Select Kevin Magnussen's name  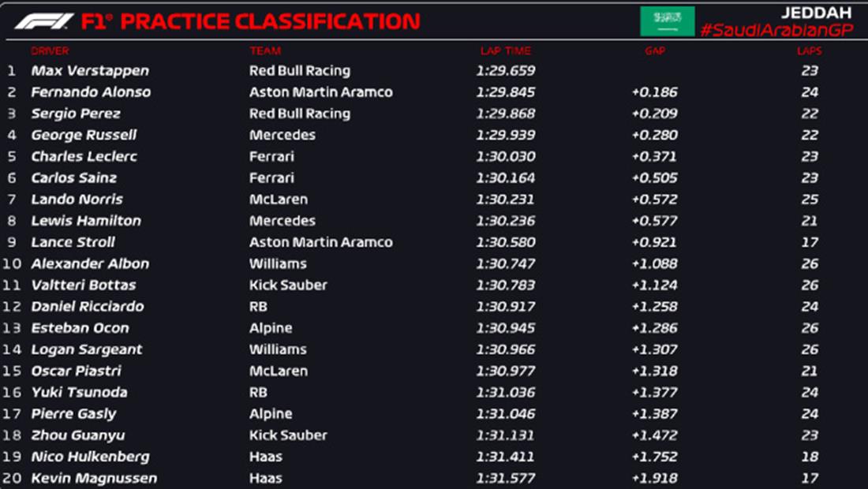94,478
